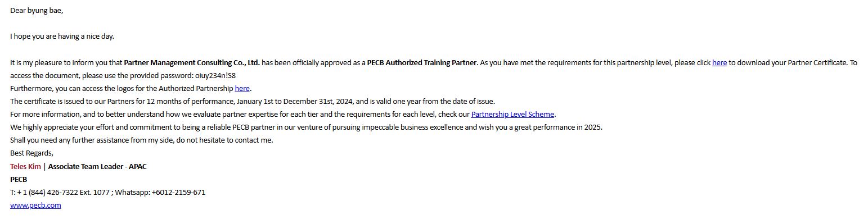
Task: Click the 'January 1st' text
Action: coord(255,102)
